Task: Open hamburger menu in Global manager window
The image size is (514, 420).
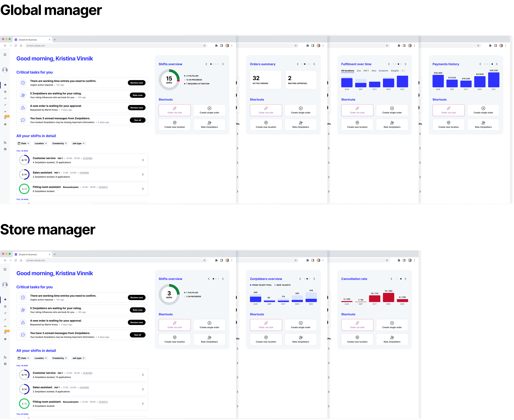Action: point(5,55)
